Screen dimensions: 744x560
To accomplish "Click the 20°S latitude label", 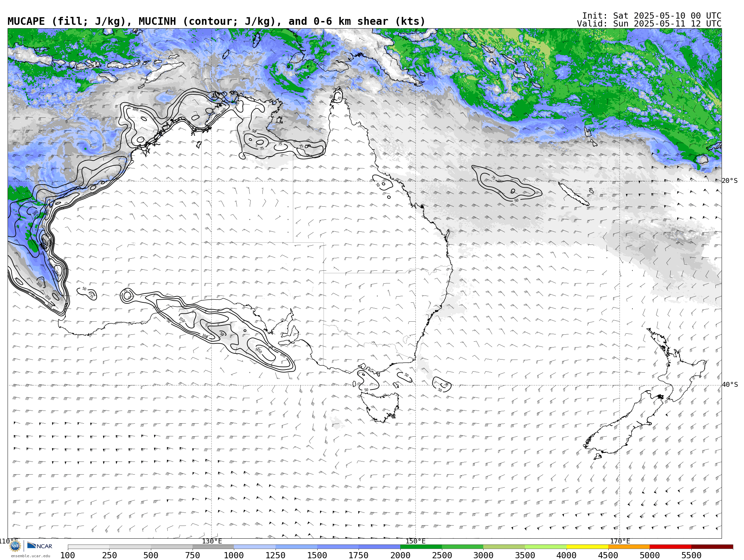I will pyautogui.click(x=730, y=181).
